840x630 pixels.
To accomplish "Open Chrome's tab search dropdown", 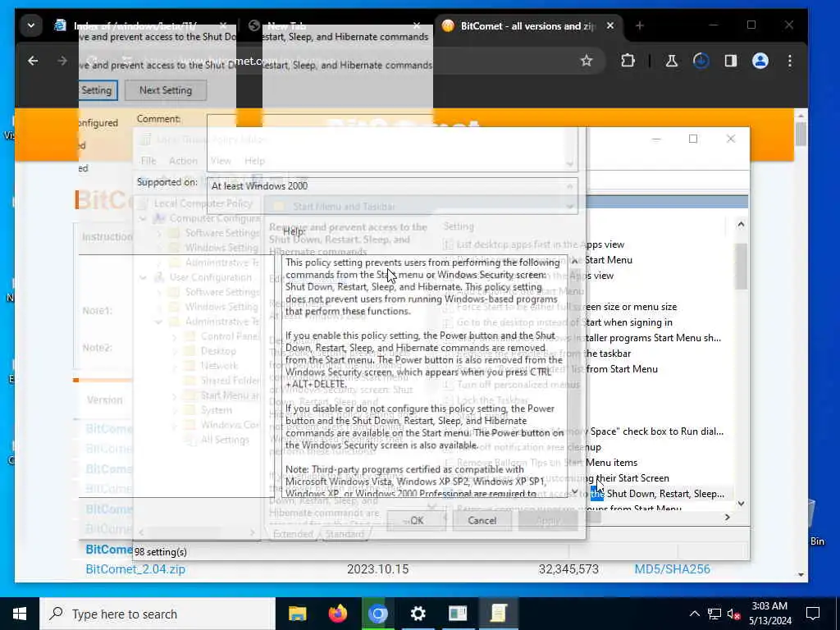I will 31,25.
